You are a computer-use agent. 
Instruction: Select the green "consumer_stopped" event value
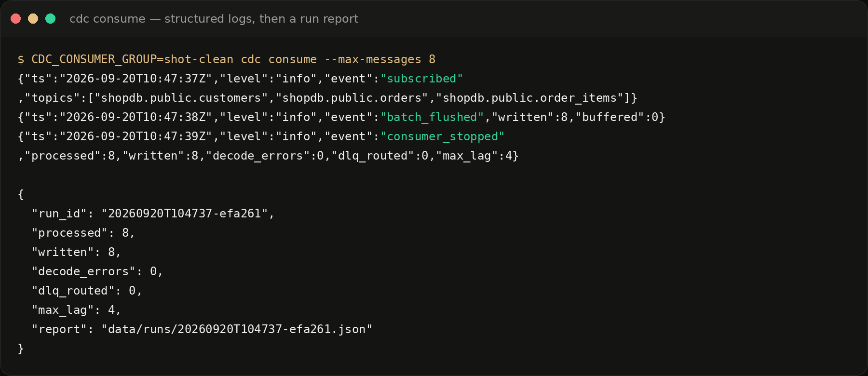coord(443,136)
